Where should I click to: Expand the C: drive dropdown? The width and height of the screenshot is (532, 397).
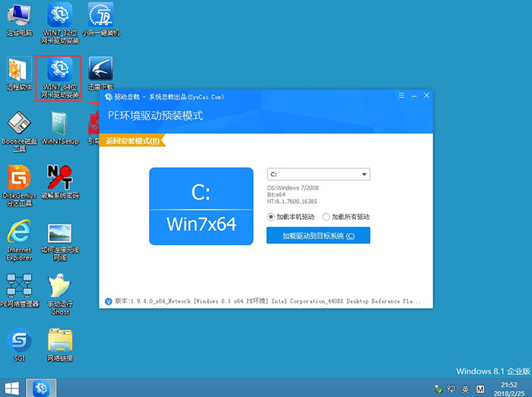point(364,174)
